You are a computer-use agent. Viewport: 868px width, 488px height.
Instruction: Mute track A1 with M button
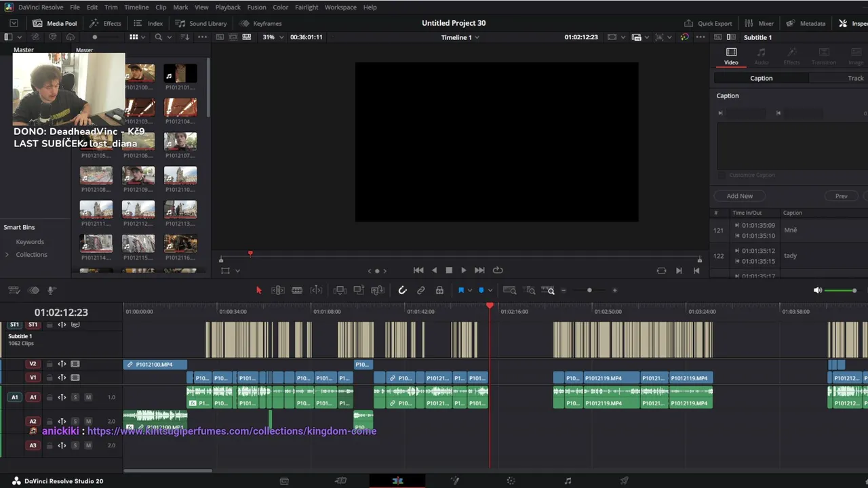pyautogui.click(x=88, y=397)
